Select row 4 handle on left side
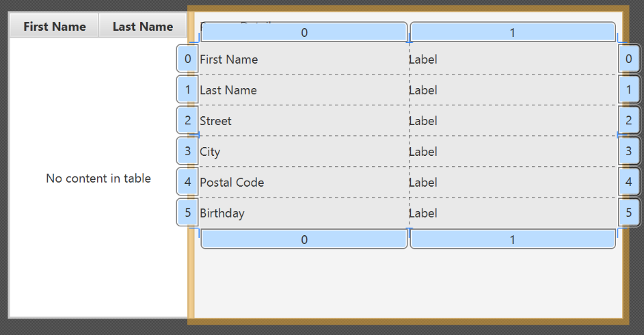This screenshot has height=335, width=644. (x=187, y=182)
